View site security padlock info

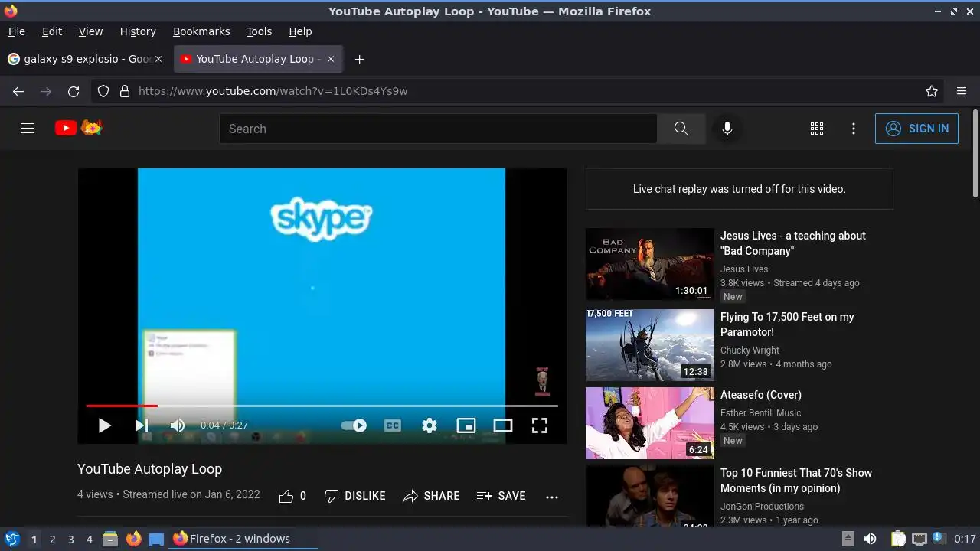(x=125, y=91)
